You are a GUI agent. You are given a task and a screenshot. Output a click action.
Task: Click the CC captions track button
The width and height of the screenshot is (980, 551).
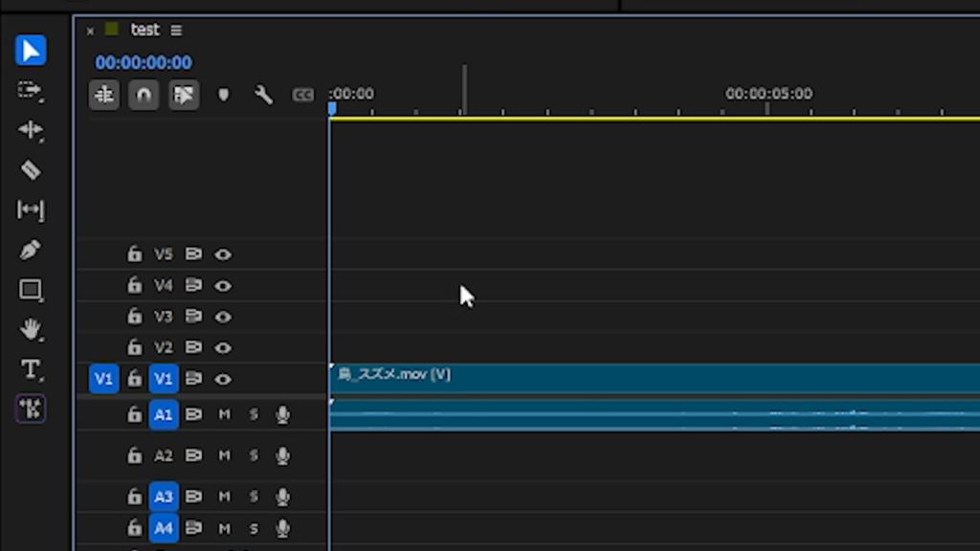303,95
